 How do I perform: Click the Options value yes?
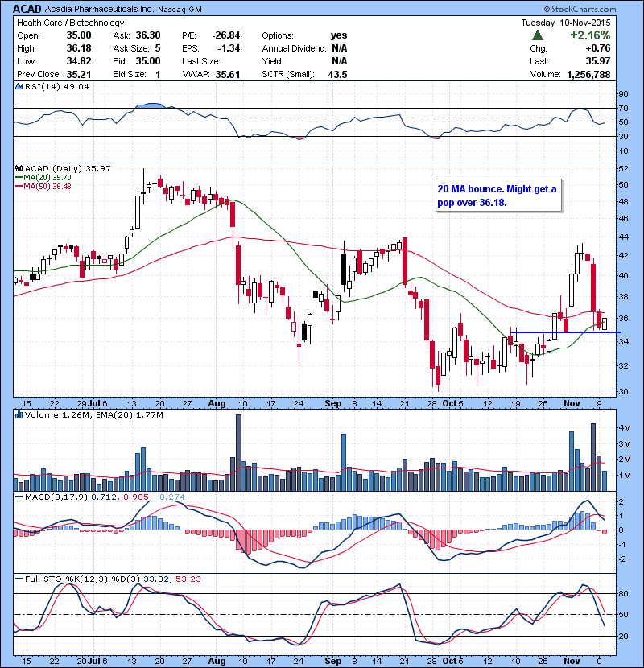[339, 35]
